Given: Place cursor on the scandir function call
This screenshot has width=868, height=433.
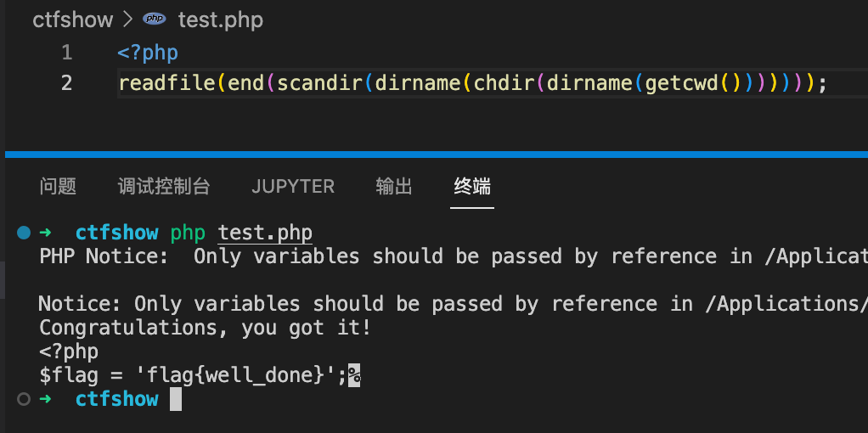Looking at the screenshot, I should point(320,83).
